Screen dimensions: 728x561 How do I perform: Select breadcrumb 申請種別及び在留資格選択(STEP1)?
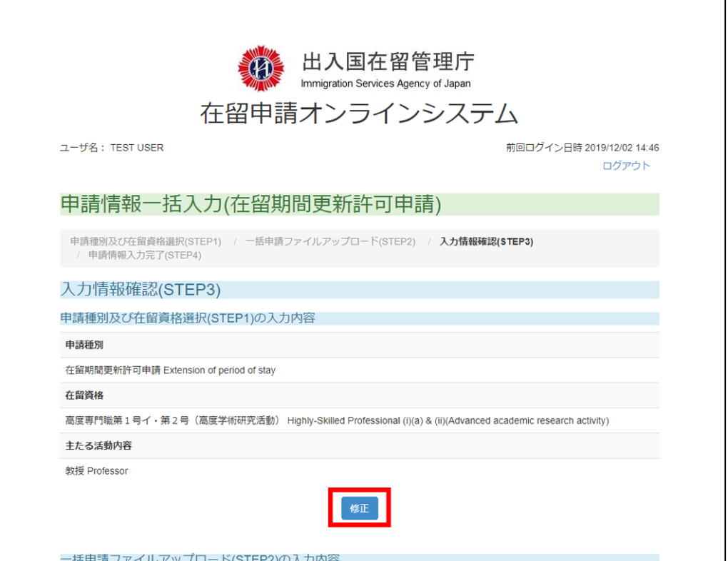[146, 241]
